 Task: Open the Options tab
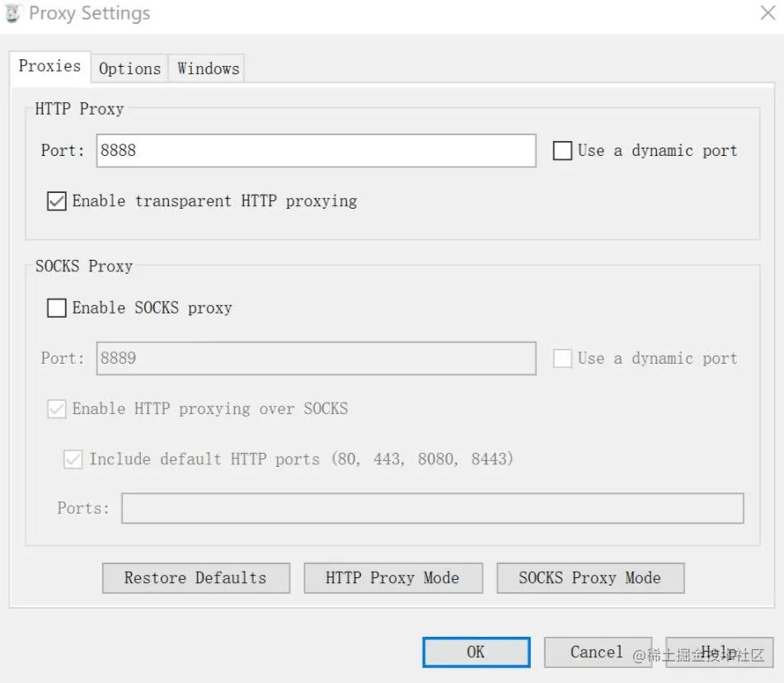coord(129,68)
